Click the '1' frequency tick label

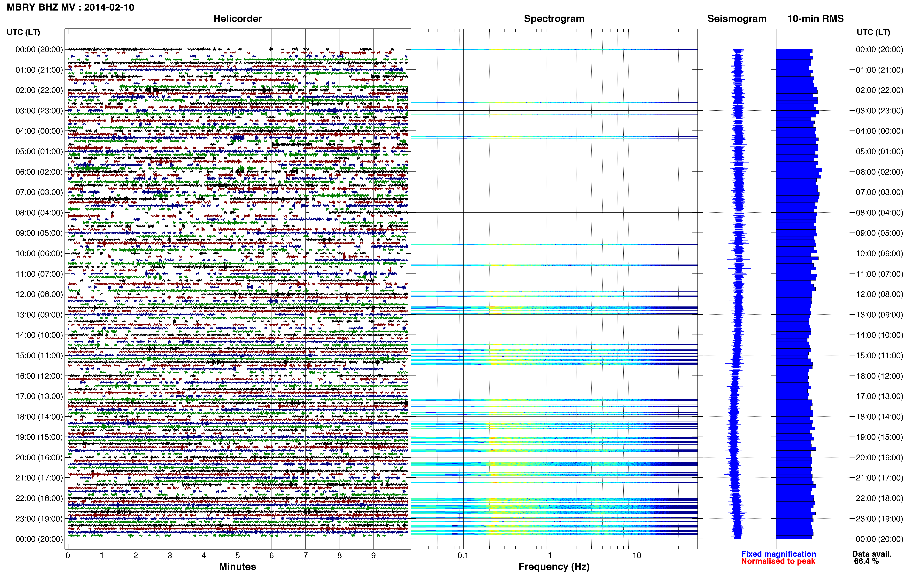(x=550, y=555)
